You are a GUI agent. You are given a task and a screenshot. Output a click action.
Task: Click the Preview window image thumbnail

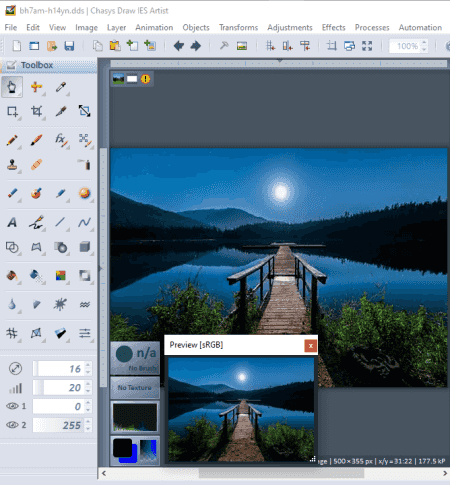pyautogui.click(x=241, y=409)
